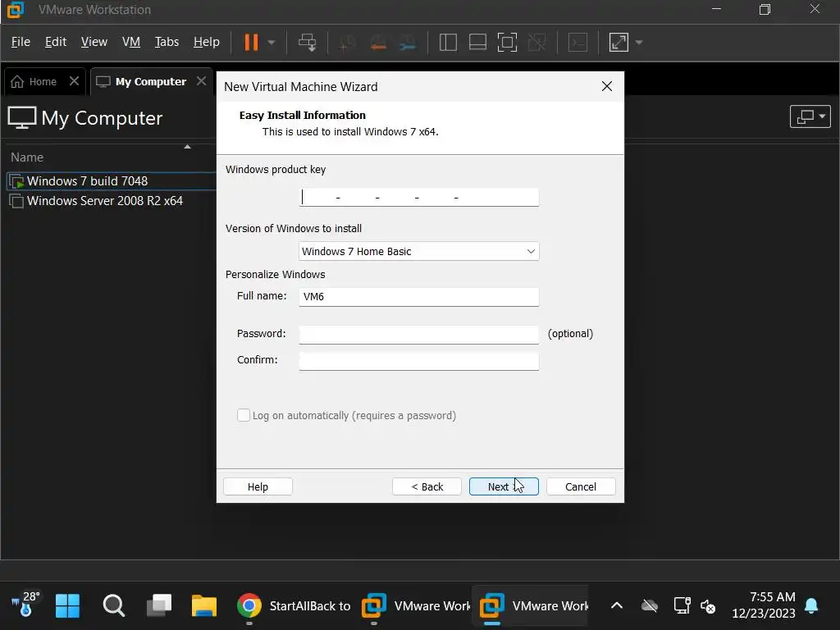
Task: Open the weather widget showing 28°
Action: [25, 605]
